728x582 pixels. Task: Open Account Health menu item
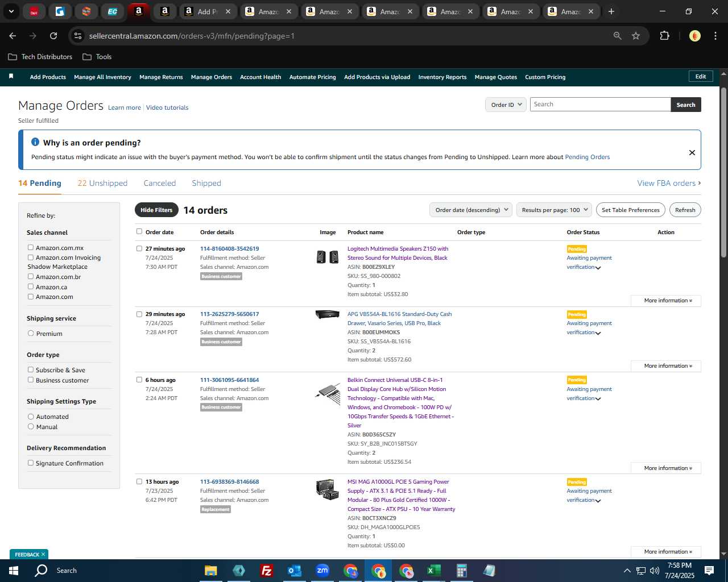(x=260, y=77)
